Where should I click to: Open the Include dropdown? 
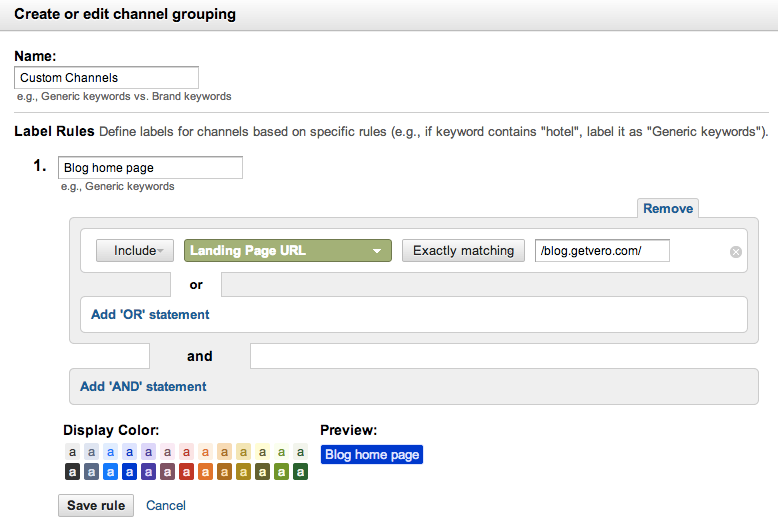click(x=135, y=251)
